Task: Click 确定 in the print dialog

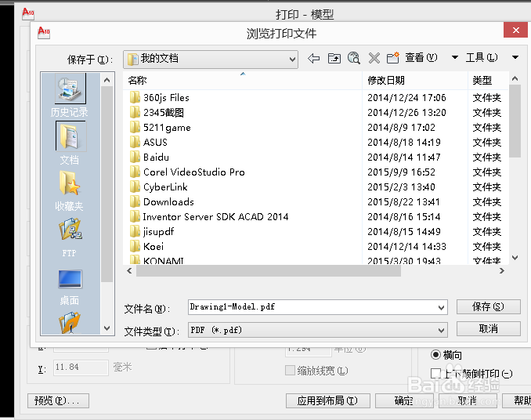Action: point(404,400)
